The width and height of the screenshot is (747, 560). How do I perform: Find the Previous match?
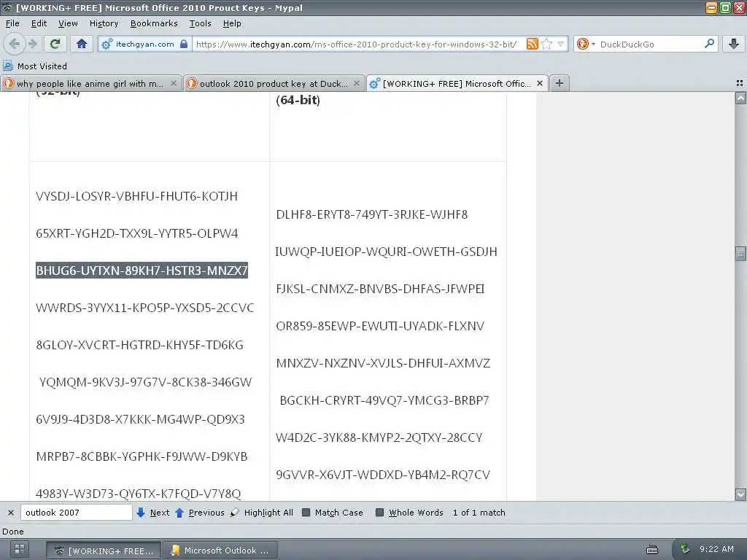[x=200, y=513]
